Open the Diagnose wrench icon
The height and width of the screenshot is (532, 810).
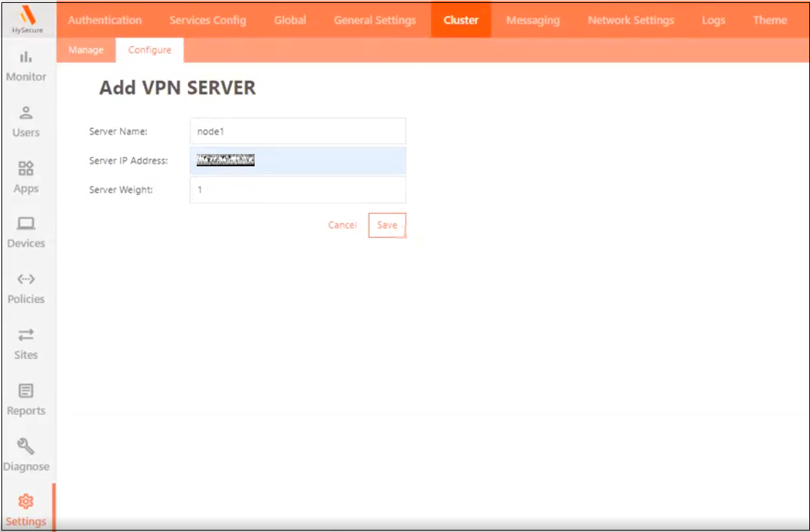pyautogui.click(x=26, y=447)
